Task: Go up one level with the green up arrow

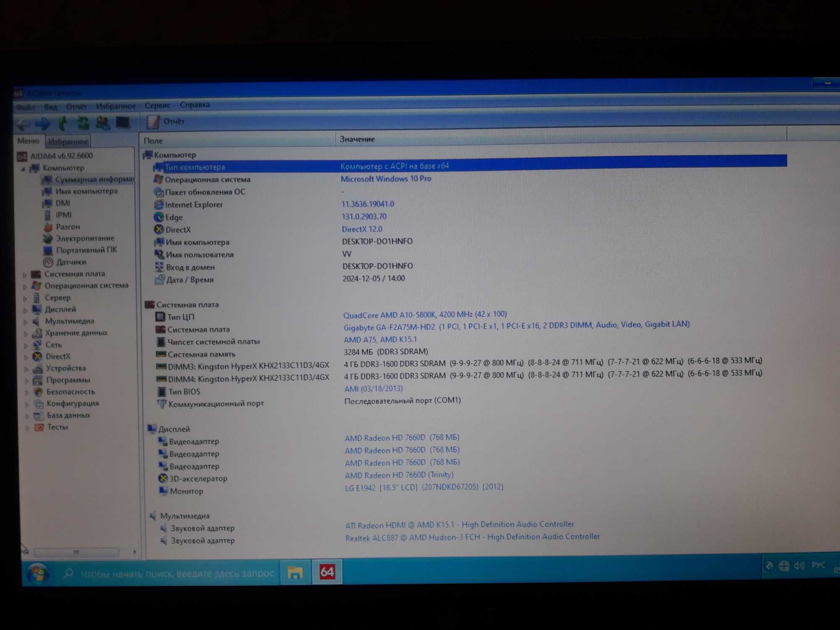Action: [63, 123]
